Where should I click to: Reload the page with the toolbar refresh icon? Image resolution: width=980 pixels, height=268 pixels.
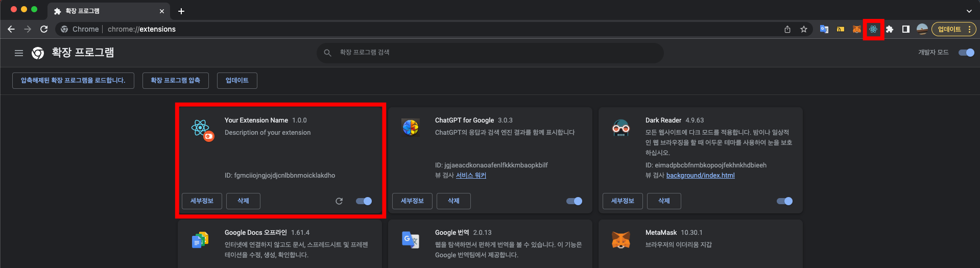point(44,29)
